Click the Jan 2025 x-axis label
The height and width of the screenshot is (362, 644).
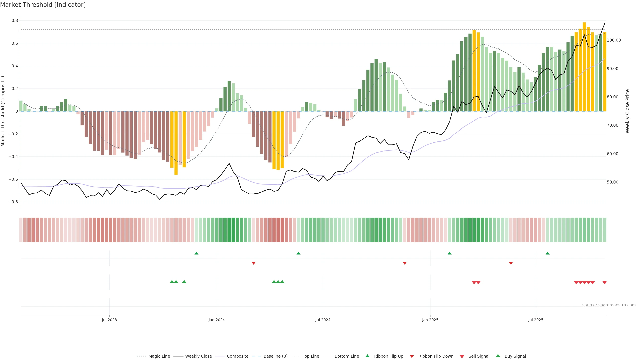(x=430, y=320)
